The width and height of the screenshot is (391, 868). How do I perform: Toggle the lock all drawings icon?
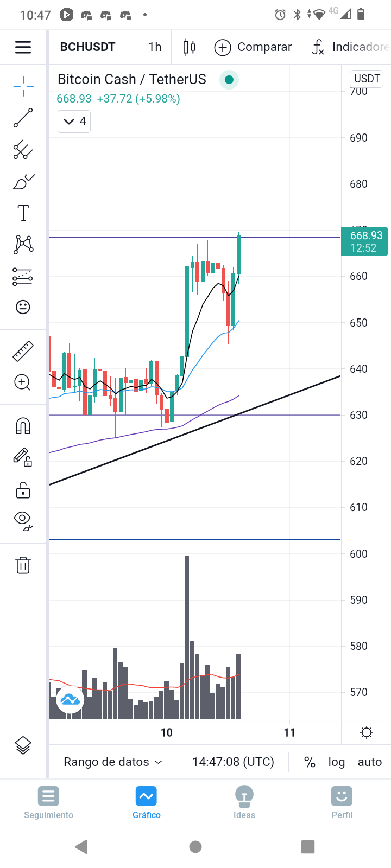[23, 490]
